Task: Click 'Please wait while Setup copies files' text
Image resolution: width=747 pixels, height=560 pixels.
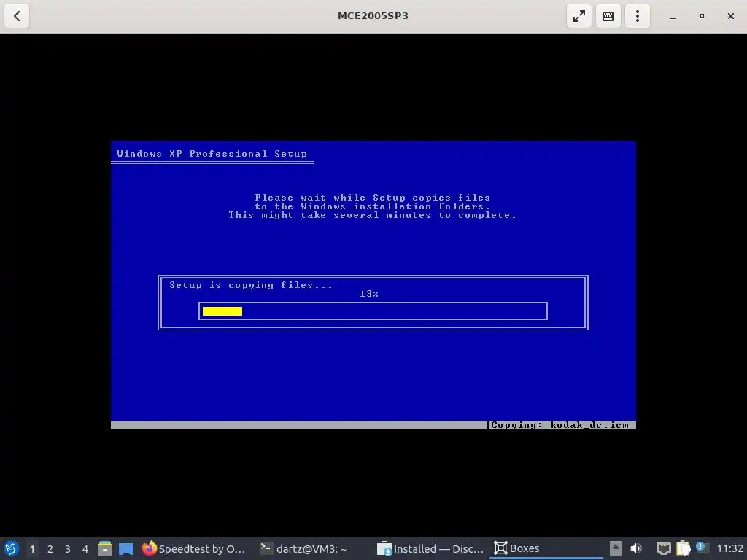Action: click(x=373, y=198)
